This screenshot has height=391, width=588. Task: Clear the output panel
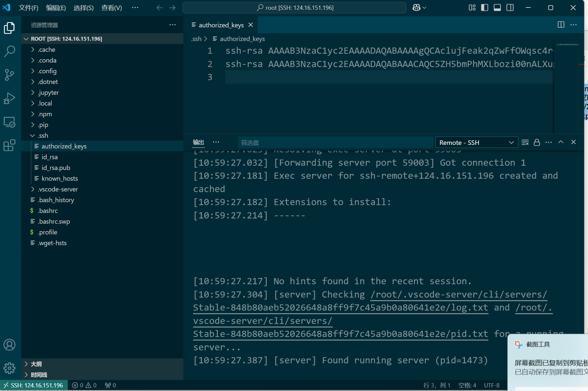pyautogui.click(x=525, y=142)
